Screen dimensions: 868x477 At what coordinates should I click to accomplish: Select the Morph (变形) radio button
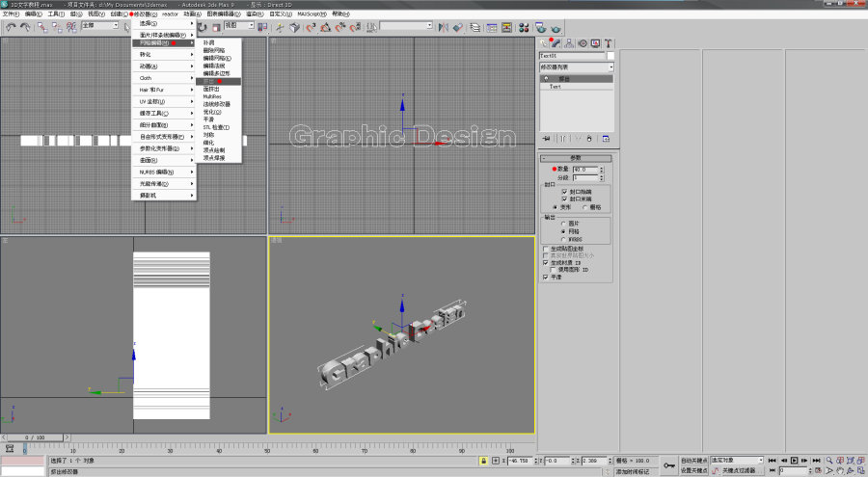point(556,207)
